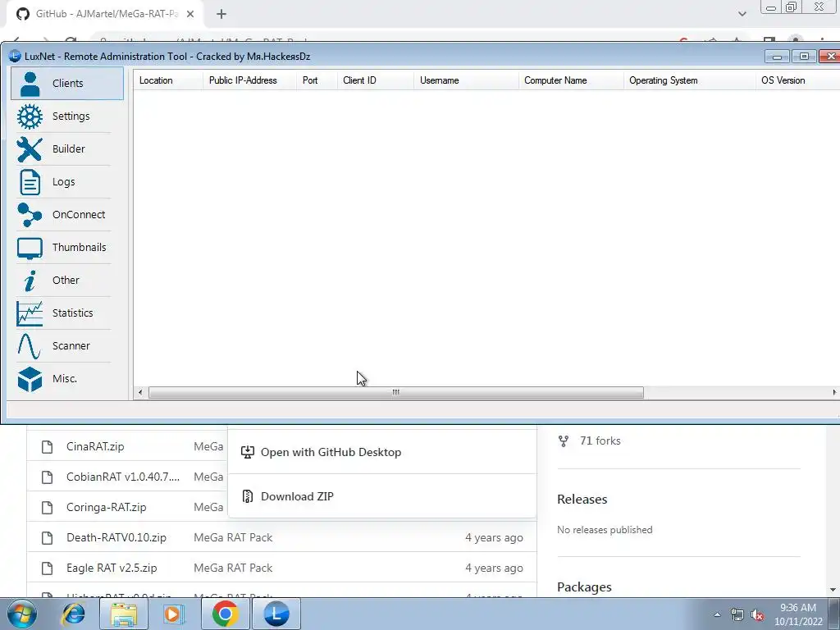Open CobianRAT v1.0.40.7 file link
Viewport: 840px width, 630px height.
(x=123, y=477)
